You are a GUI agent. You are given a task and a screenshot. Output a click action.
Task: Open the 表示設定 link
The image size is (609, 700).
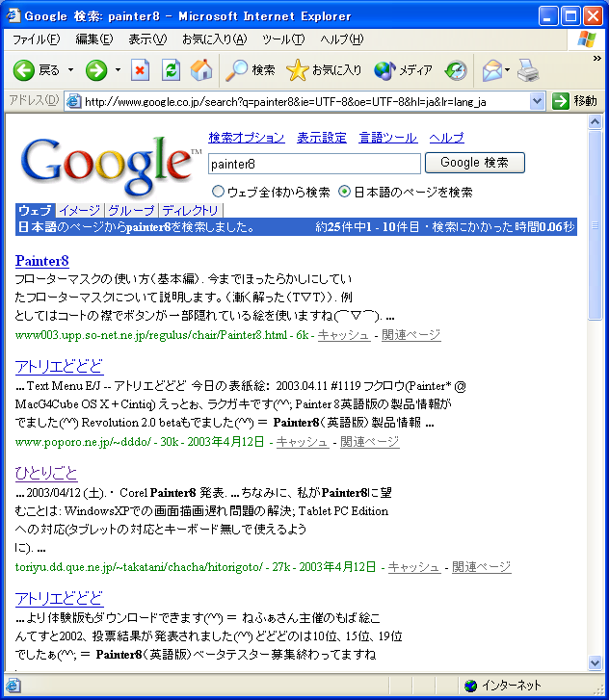click(322, 138)
